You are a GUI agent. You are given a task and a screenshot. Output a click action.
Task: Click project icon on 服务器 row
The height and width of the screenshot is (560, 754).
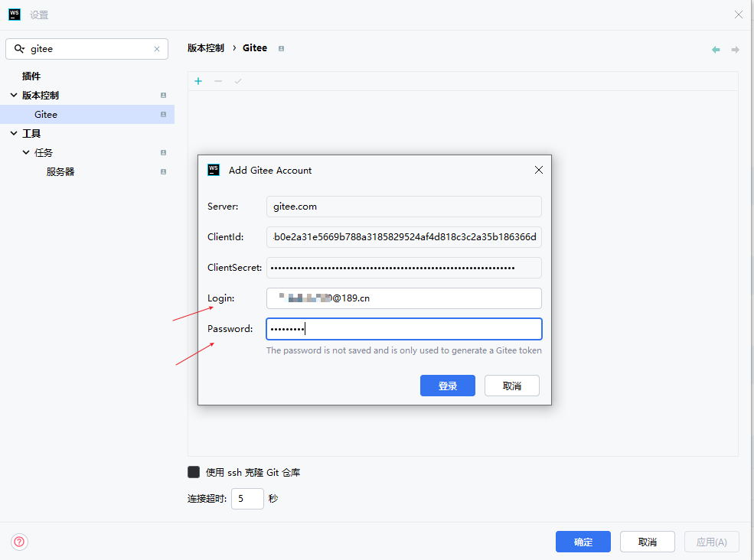[x=164, y=171]
